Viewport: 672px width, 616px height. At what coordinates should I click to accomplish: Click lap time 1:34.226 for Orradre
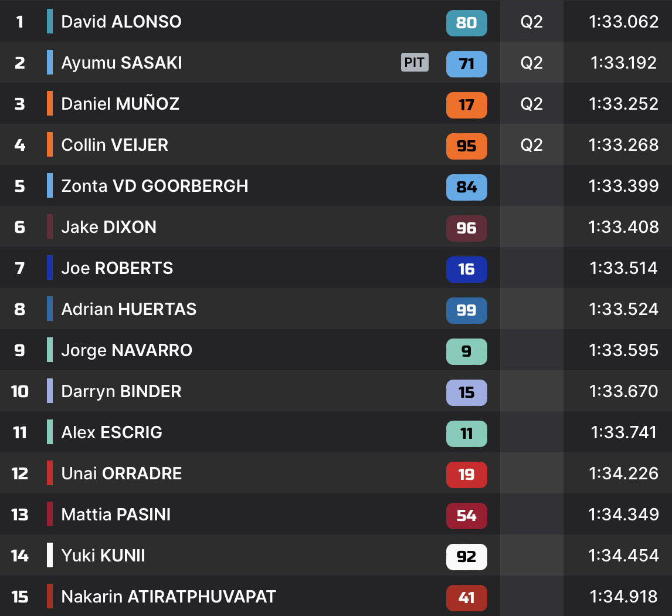[623, 474]
